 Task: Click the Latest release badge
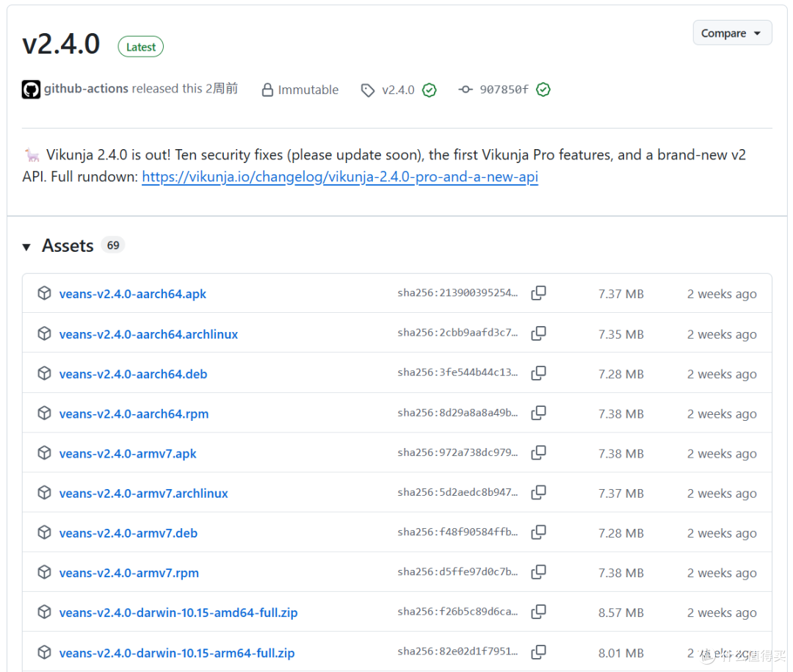click(140, 47)
